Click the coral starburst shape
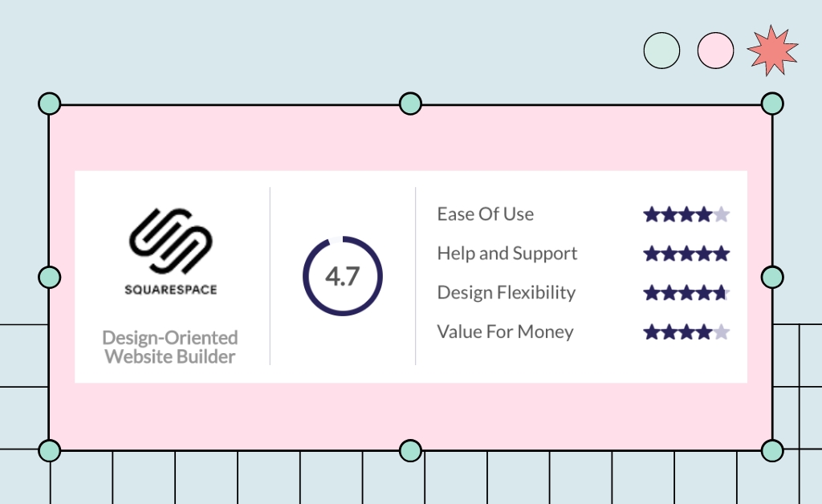The width and height of the screenshot is (822, 504). click(772, 51)
